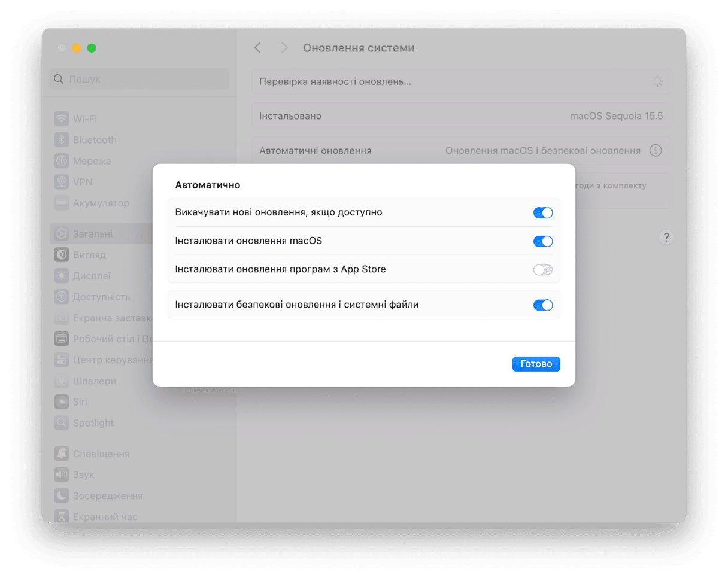Go back with the left chevron
Image resolution: width=728 pixels, height=578 pixels.
257,48
